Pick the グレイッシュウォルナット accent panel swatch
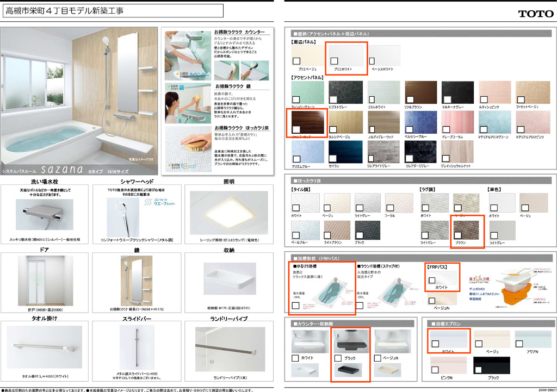 tap(457, 152)
